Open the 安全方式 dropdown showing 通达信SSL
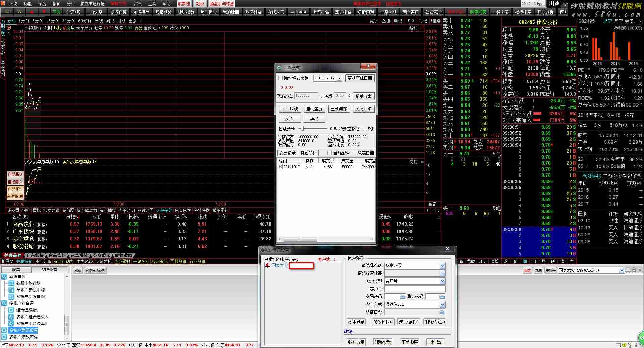The width and height of the screenshot is (644, 348). pos(442,304)
